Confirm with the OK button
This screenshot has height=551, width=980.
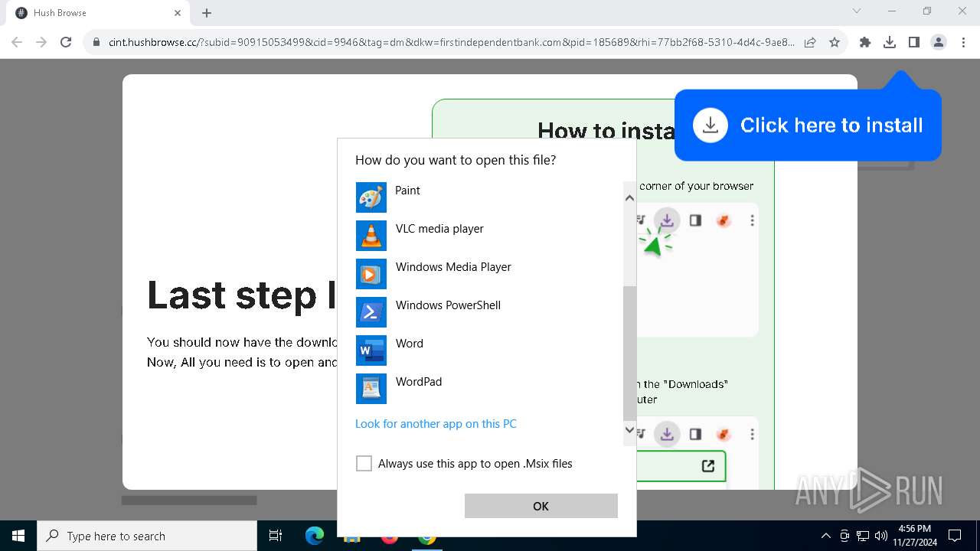[x=541, y=506]
